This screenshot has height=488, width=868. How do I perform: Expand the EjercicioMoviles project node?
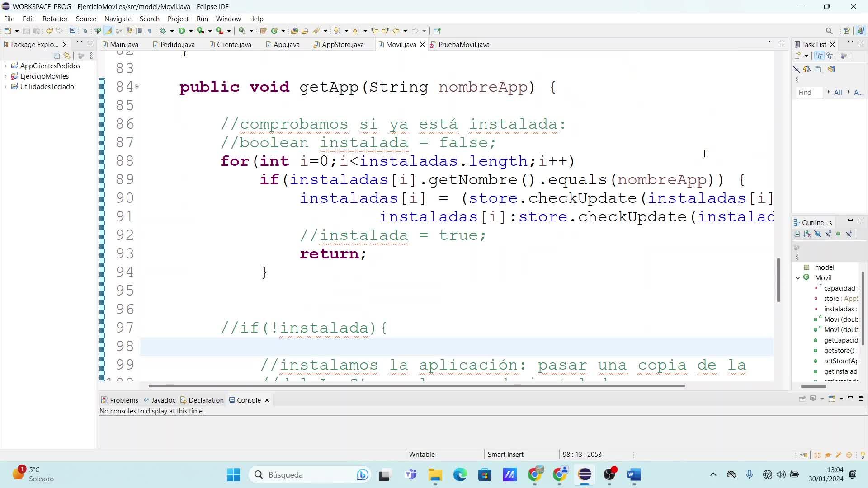tap(5, 76)
